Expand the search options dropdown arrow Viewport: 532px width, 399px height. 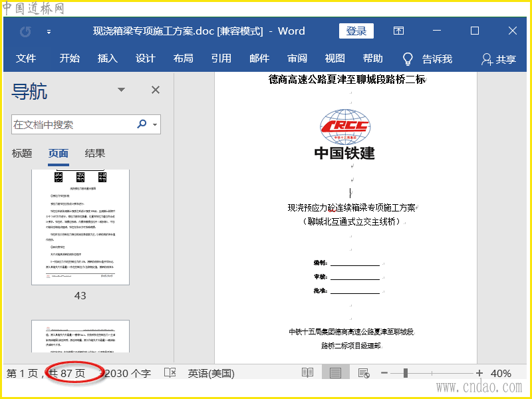tap(155, 124)
